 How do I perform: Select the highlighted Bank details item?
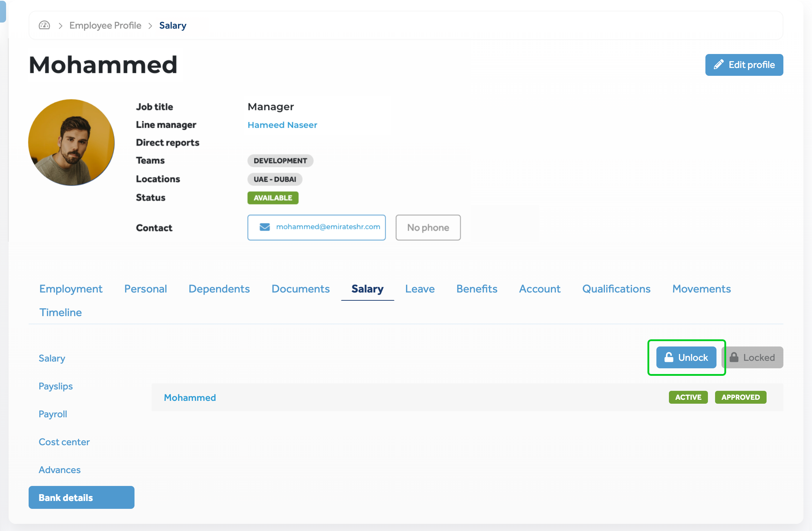pyautogui.click(x=81, y=497)
